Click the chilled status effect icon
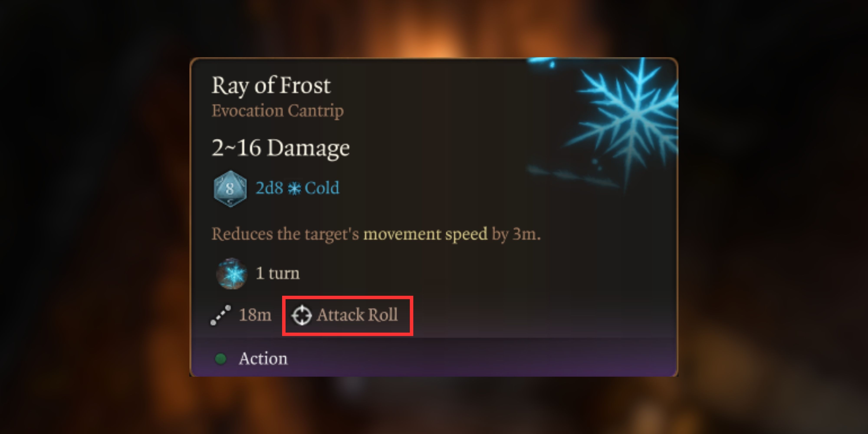This screenshot has width=868, height=434. (x=231, y=274)
